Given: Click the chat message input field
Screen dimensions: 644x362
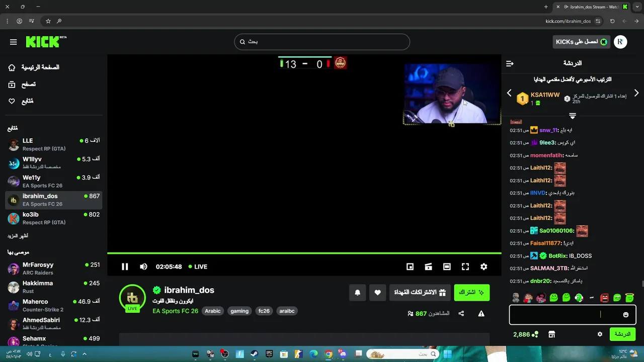Looking at the screenshot, I should click(x=573, y=315).
